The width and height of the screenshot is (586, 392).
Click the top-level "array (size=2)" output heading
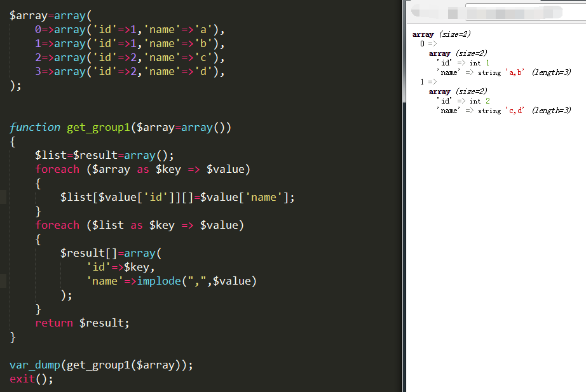coord(441,34)
